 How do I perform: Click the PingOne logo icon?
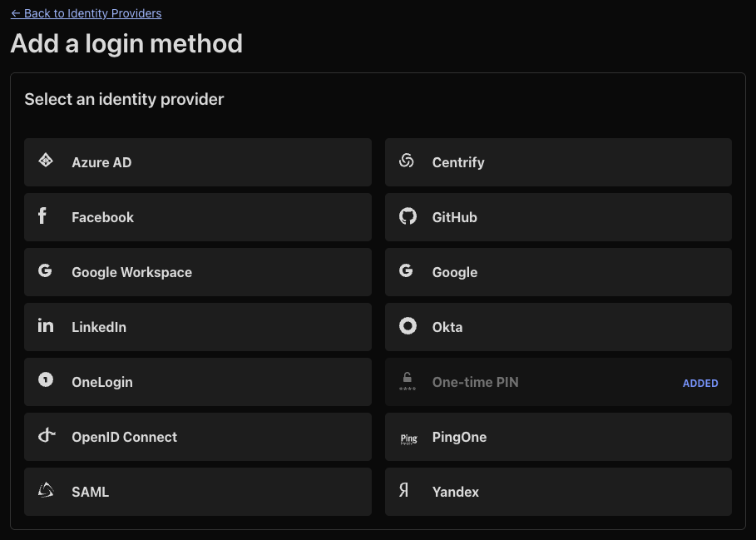[x=408, y=436]
